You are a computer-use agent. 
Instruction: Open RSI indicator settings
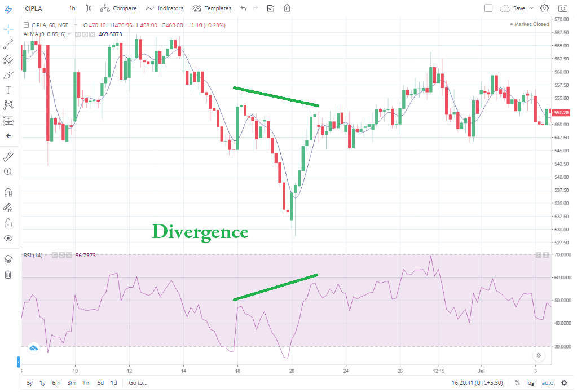coord(62,255)
